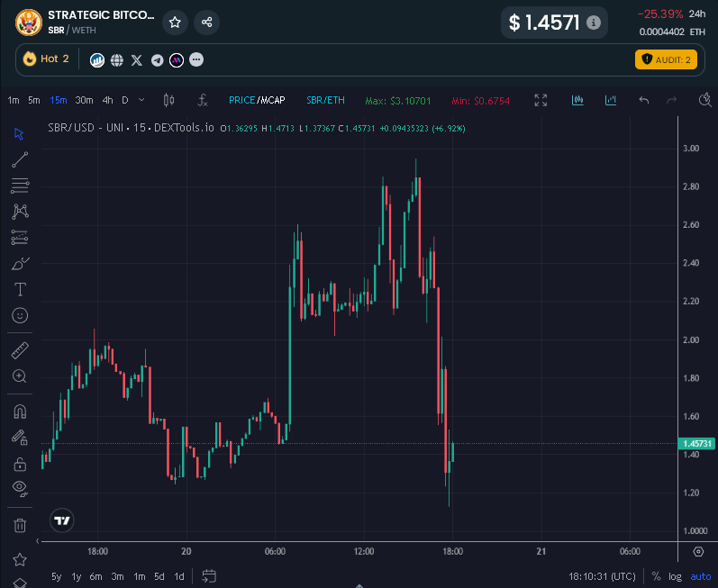Switch to 1m timeframe
The height and width of the screenshot is (588, 718).
pos(14,100)
